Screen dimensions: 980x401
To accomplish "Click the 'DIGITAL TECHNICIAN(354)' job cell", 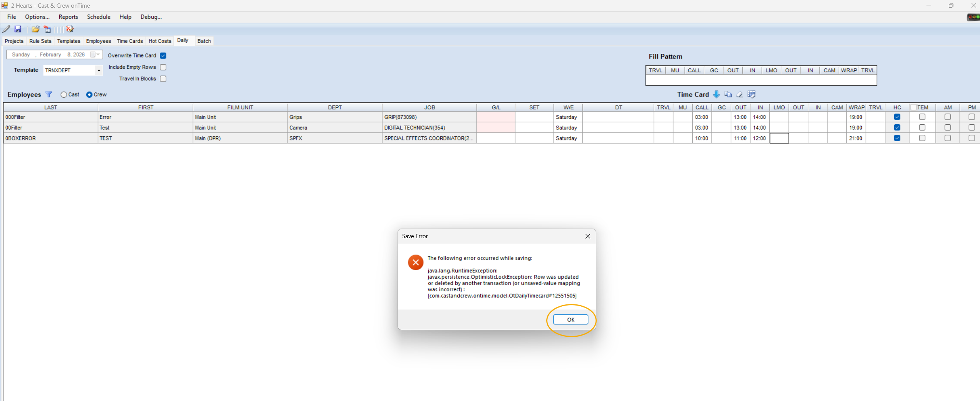I will (x=430, y=127).
